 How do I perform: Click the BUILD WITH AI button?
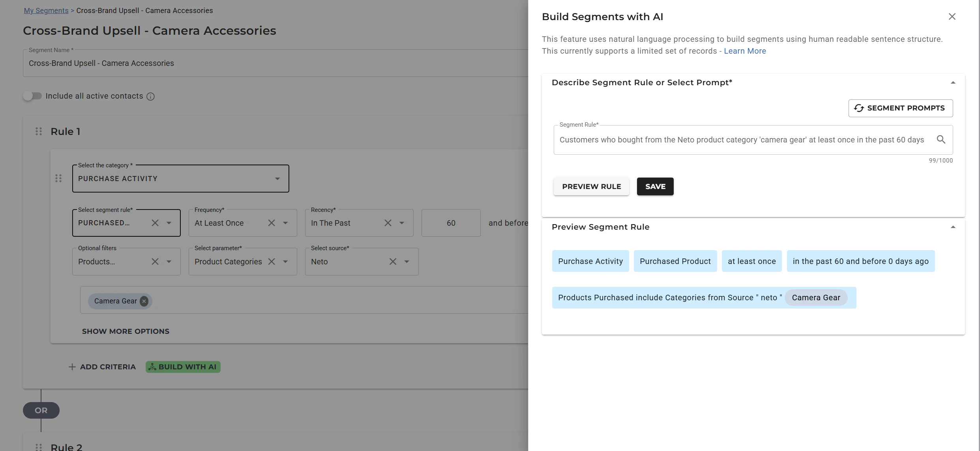coord(182,367)
